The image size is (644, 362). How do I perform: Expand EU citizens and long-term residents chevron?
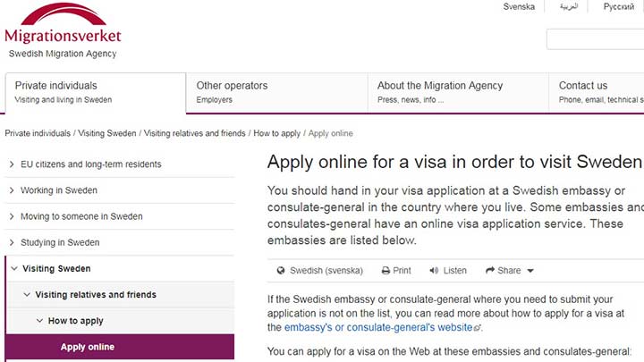pos(12,164)
